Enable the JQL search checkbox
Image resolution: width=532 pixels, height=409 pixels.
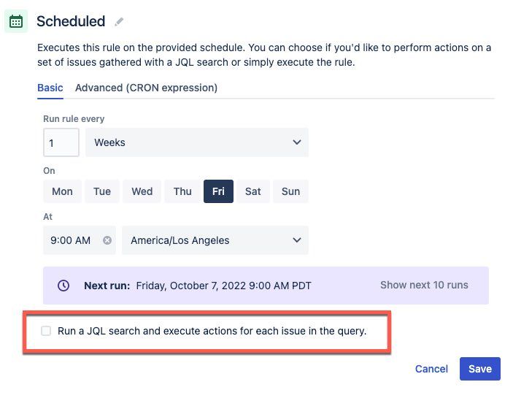point(47,331)
